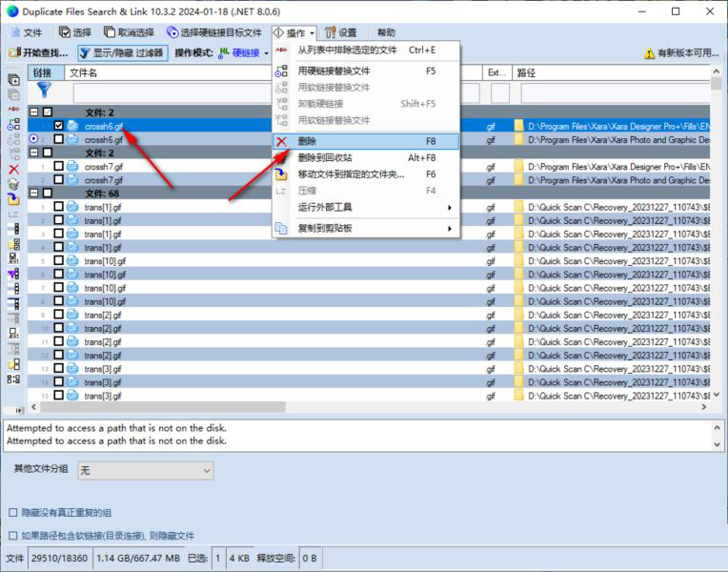Click the Ext filter input box
This screenshot has width=728, height=572.
click(500, 93)
